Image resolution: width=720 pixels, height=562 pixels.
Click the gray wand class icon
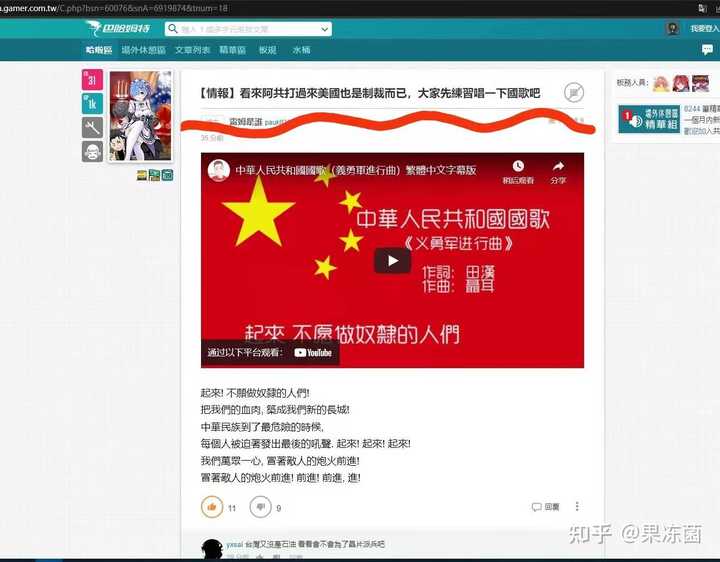pos(92,128)
